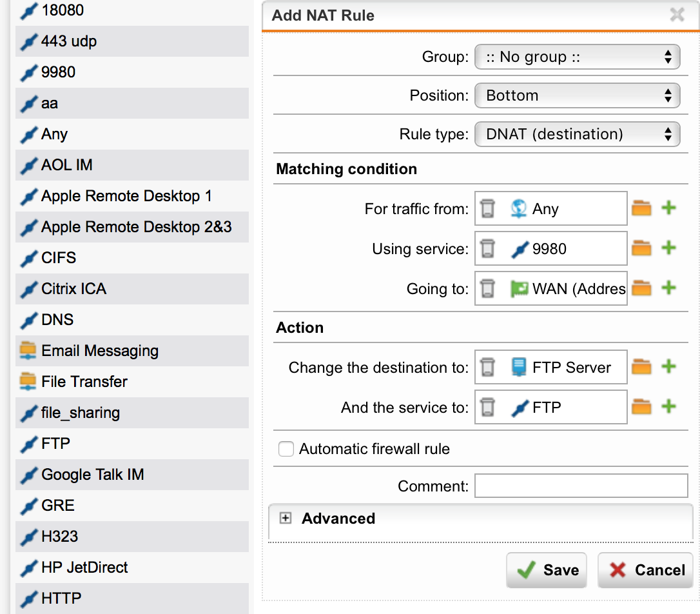Select FTP in the service list

[x=132, y=444]
